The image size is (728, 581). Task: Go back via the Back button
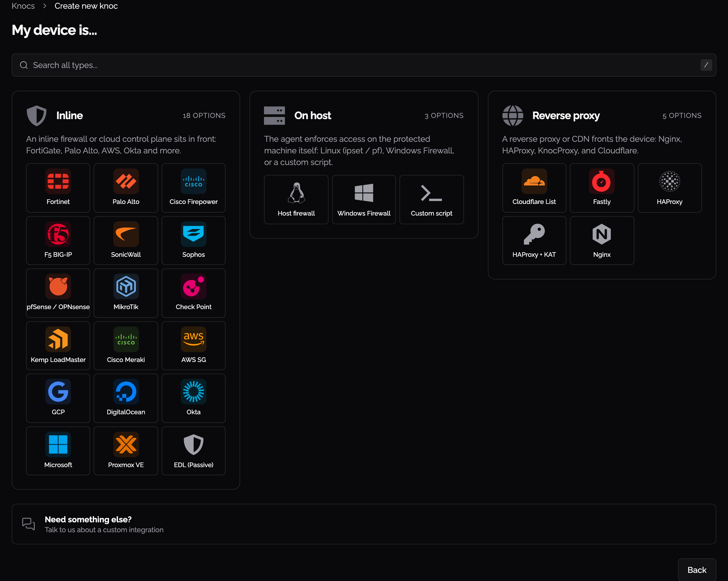pyautogui.click(x=697, y=570)
